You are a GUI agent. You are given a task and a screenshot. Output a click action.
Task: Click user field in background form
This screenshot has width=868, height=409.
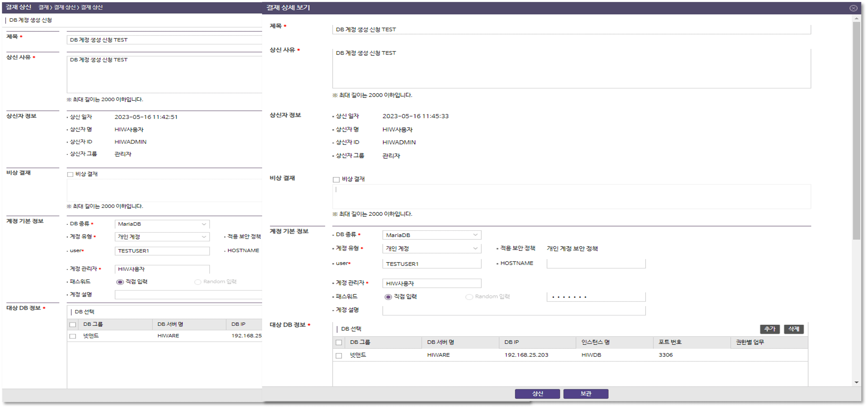(x=162, y=251)
